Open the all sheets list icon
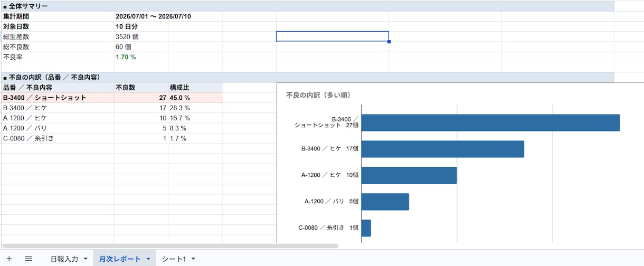Image resolution: width=644 pixels, height=266 pixels. (29, 259)
